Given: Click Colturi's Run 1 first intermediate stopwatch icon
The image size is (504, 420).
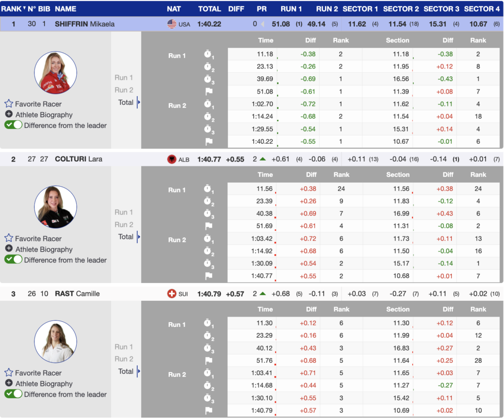Looking at the screenshot, I should tap(209, 189).
